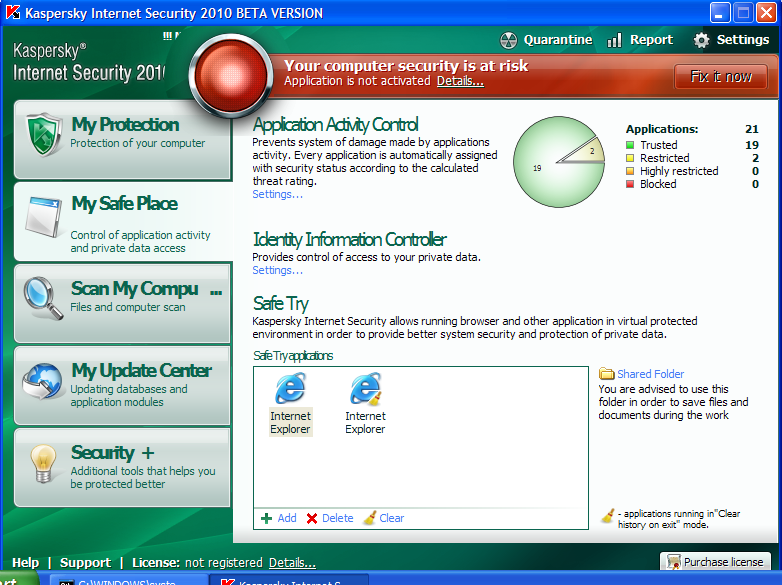This screenshot has height=585, width=782.
Task: Open the Security + section
Action: (x=122, y=467)
